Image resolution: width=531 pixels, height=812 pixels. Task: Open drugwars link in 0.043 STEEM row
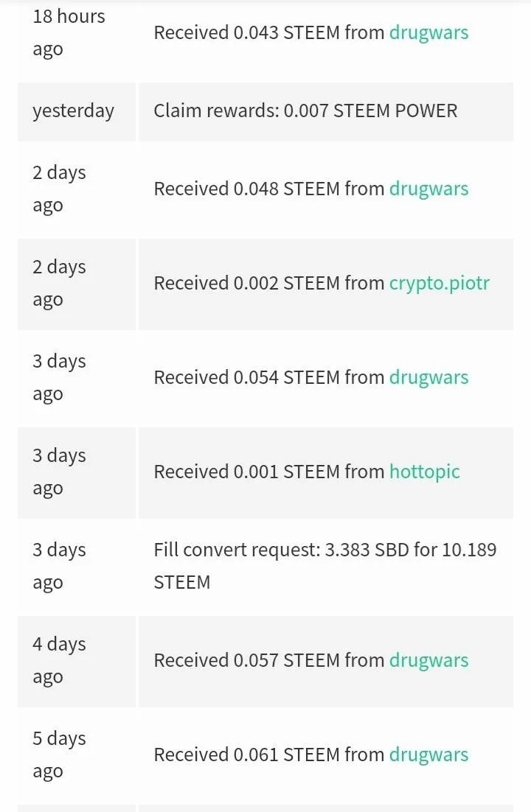tap(428, 33)
